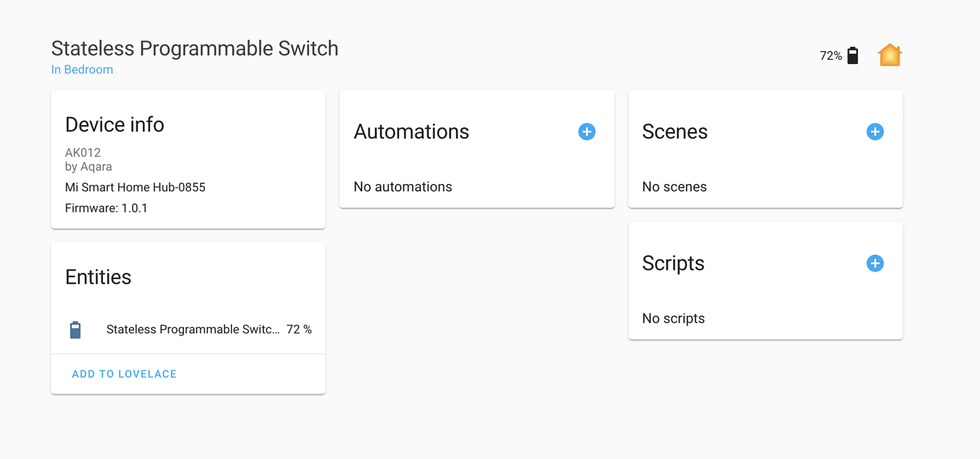
Task: Click the Home Assistant home icon
Action: tap(889, 55)
